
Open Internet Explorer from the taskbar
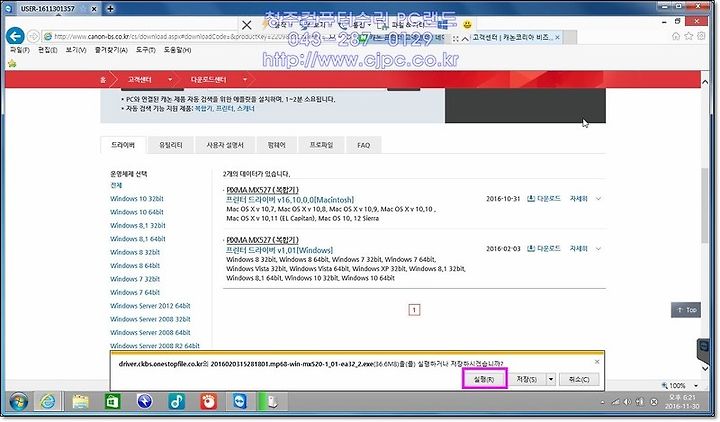(48, 402)
